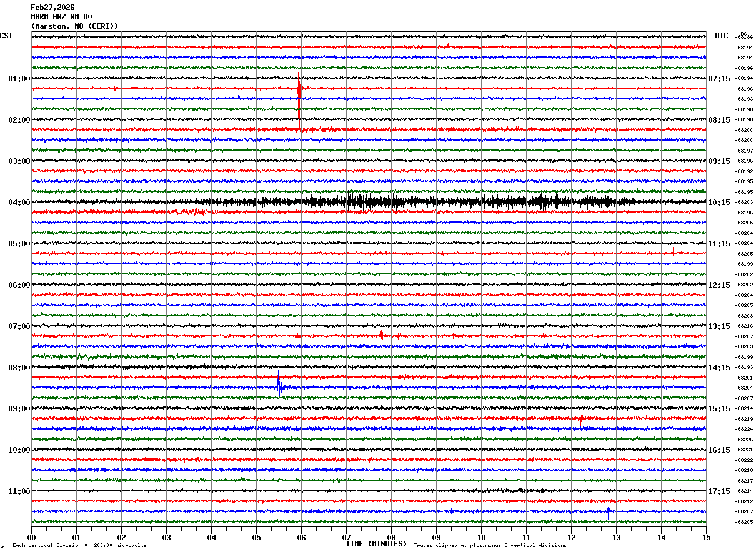The width and height of the screenshot is (756, 554).
Task: Click the station name (Marston, MO (CERI))
Action: pos(74,26)
